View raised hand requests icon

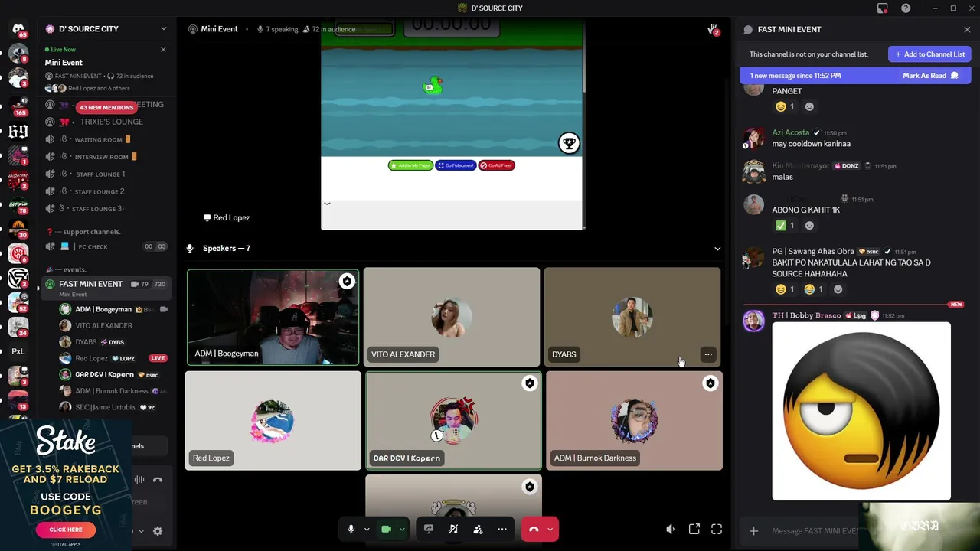pos(713,30)
